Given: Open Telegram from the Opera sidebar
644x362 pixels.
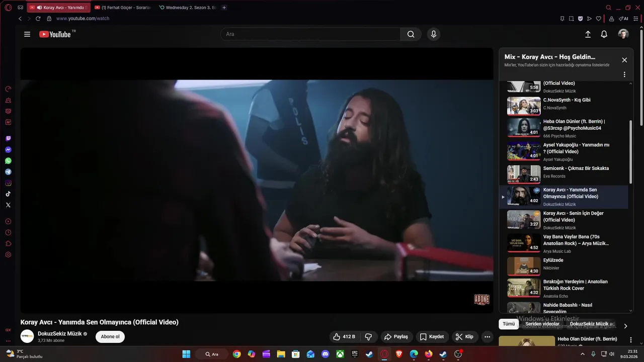Looking at the screenshot, I should 8,172.
